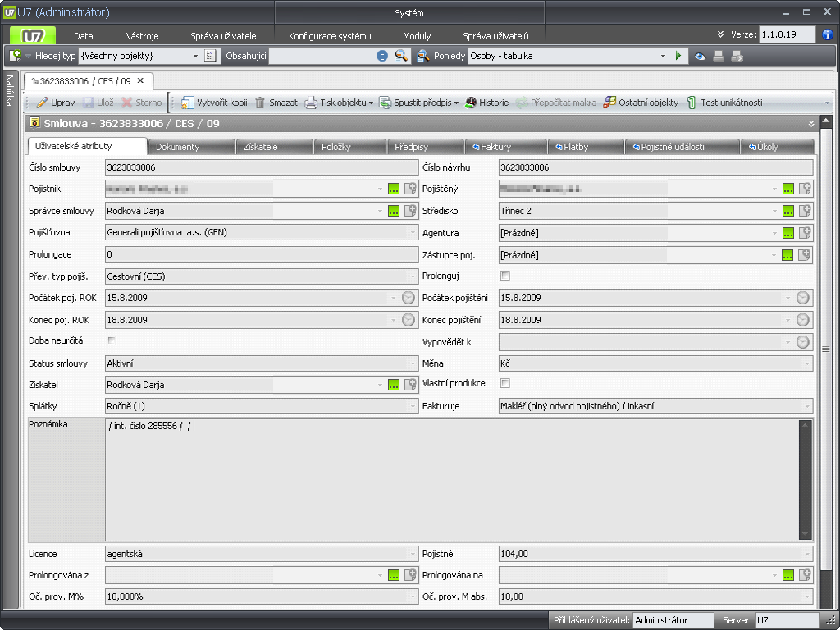Click the double chevron left of Verze
Image resolution: width=840 pixels, height=630 pixels.
[x=720, y=34]
